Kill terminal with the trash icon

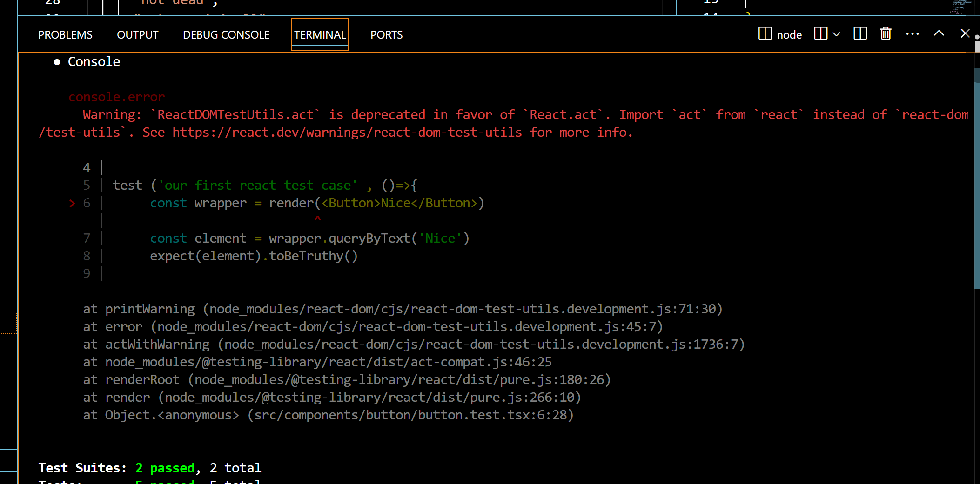click(886, 34)
